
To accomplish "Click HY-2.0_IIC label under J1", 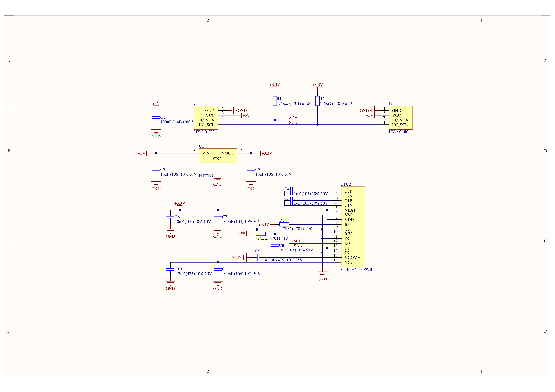I will pyautogui.click(x=204, y=132).
